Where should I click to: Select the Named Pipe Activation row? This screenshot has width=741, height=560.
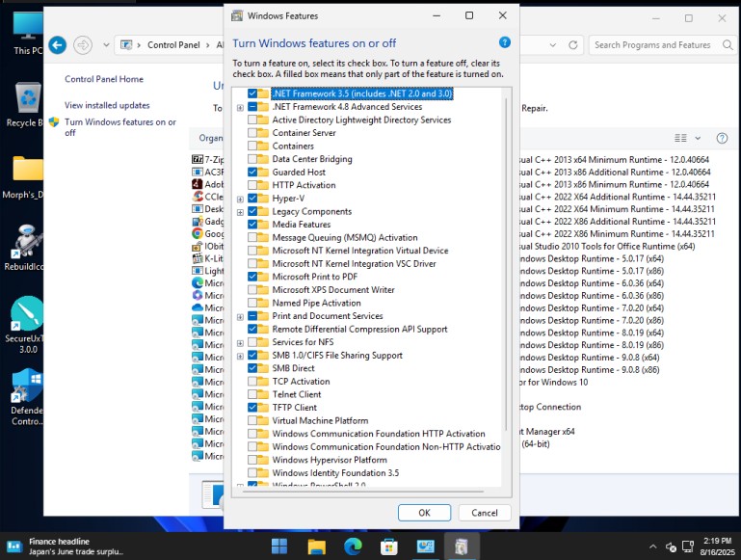316,303
